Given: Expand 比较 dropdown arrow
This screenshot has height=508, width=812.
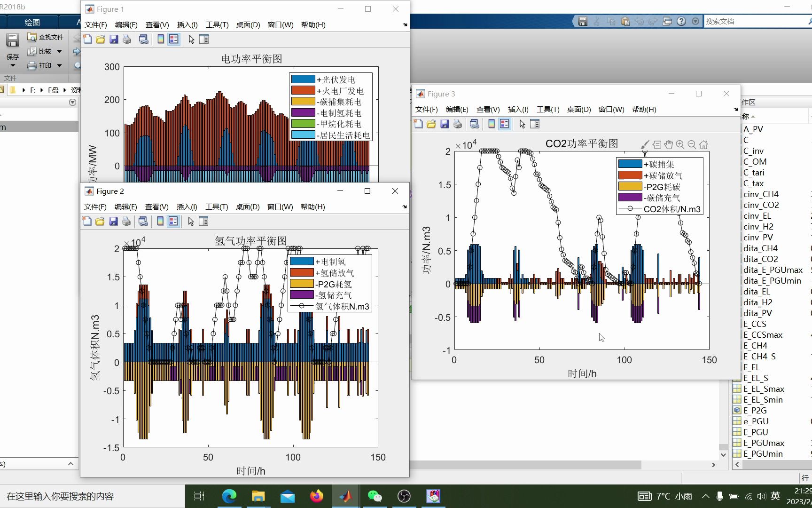Looking at the screenshot, I should point(59,51).
